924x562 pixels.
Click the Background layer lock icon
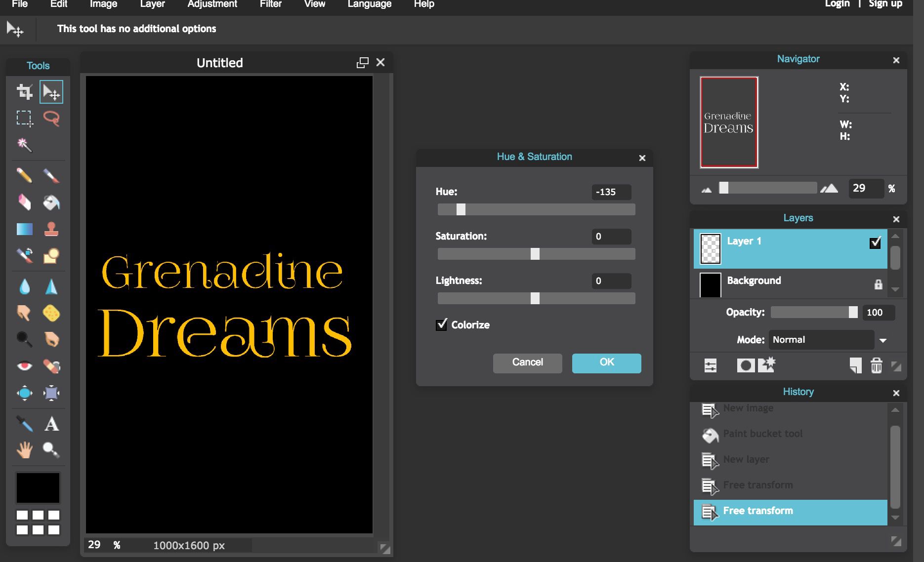pyautogui.click(x=878, y=284)
